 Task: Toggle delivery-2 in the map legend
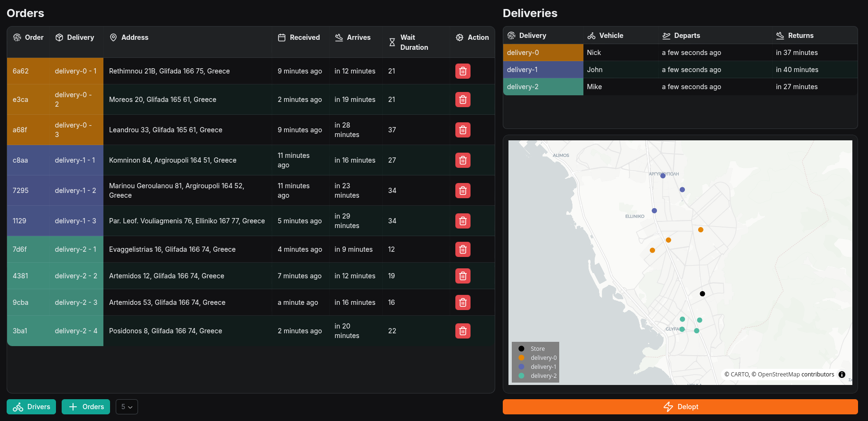(543, 376)
